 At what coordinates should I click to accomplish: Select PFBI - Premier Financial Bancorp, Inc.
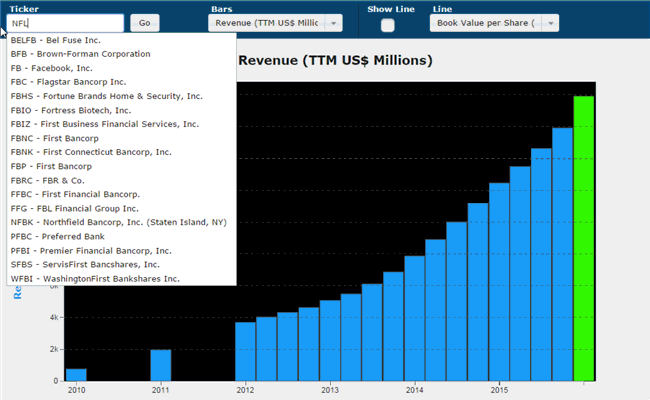(121, 250)
